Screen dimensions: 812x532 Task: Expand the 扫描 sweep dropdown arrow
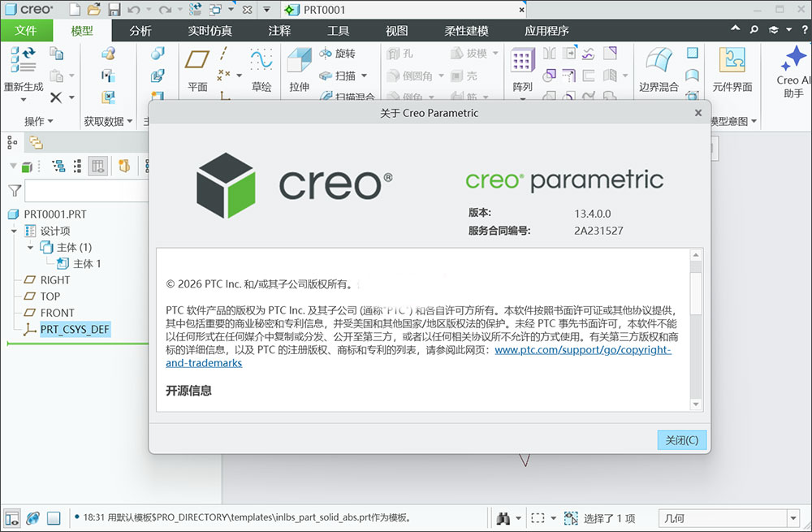click(x=364, y=76)
